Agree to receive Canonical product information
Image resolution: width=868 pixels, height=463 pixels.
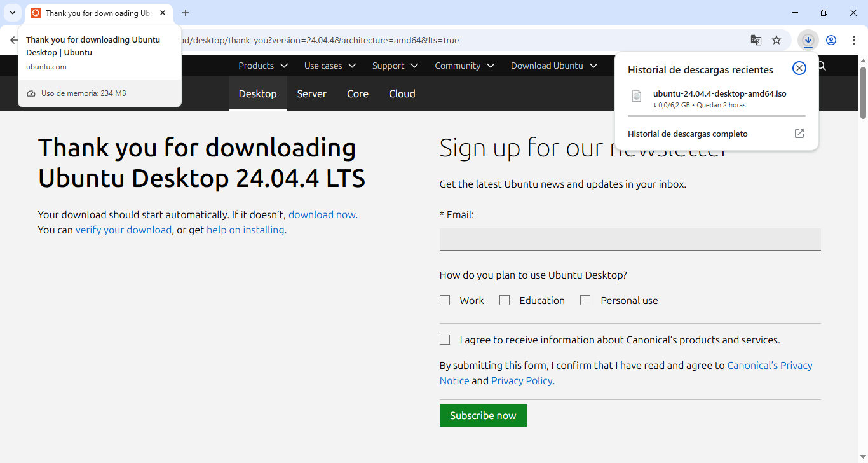[445, 340]
